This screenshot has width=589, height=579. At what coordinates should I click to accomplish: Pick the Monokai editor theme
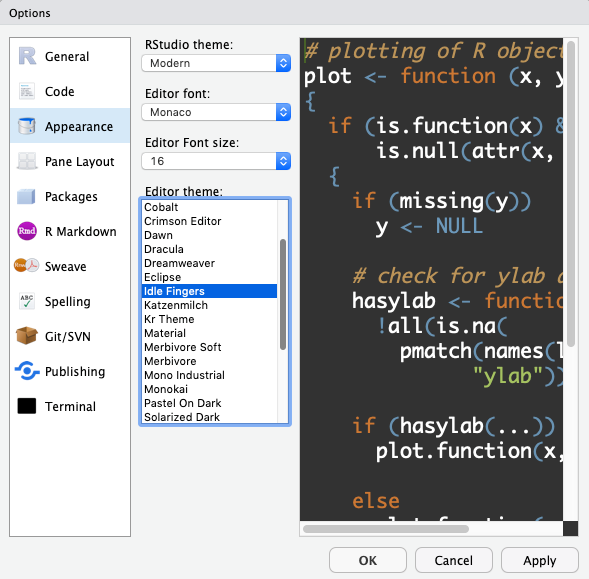click(210, 389)
